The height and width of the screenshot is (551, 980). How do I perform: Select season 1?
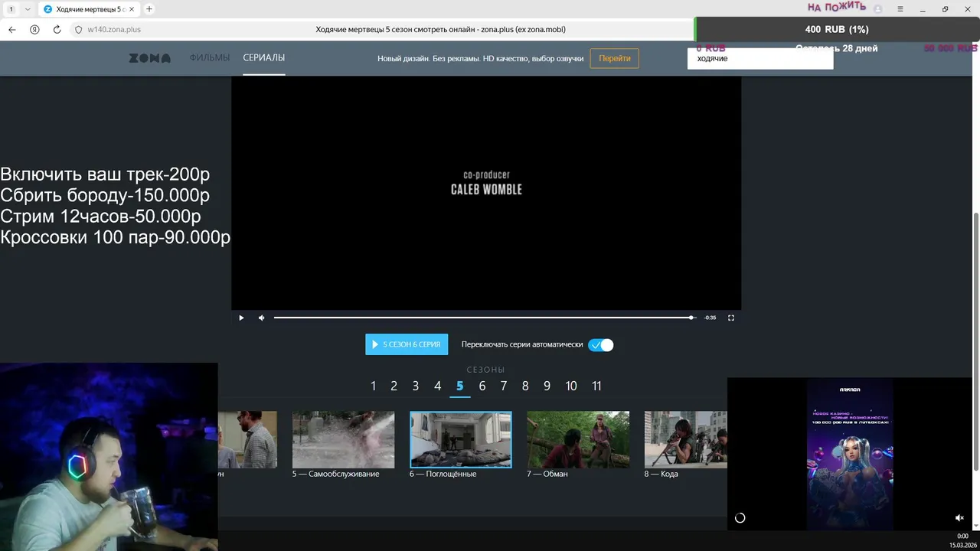pos(374,386)
